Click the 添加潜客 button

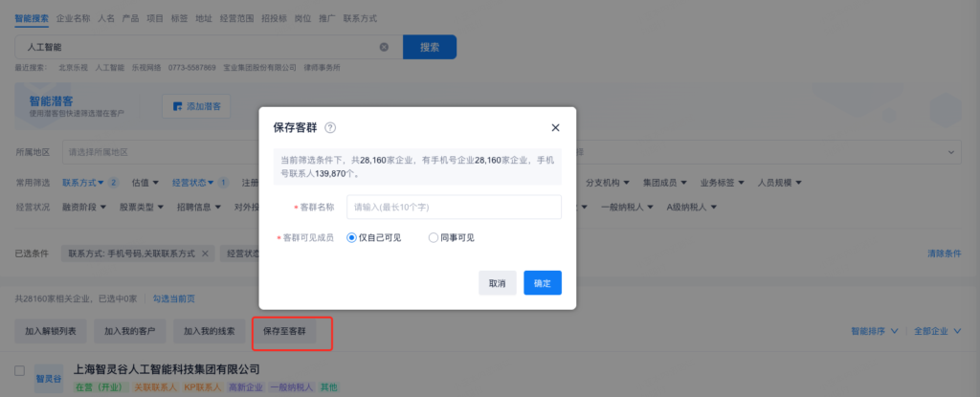196,106
